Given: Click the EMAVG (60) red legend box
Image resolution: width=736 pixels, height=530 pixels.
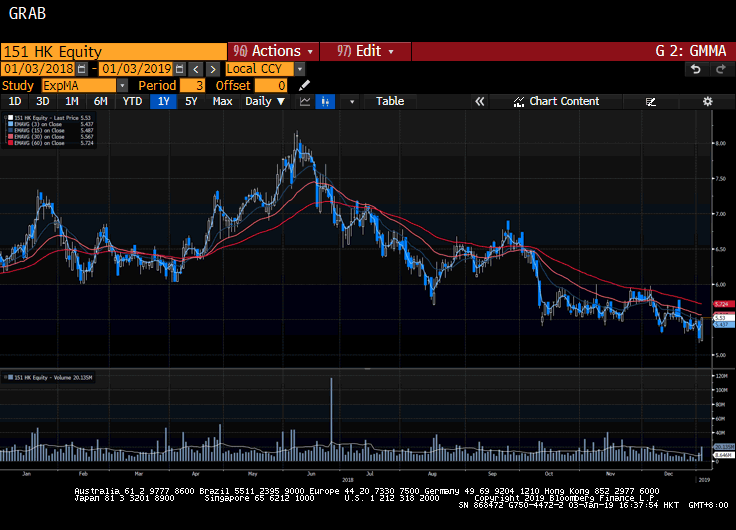Looking at the screenshot, I should click(10, 143).
